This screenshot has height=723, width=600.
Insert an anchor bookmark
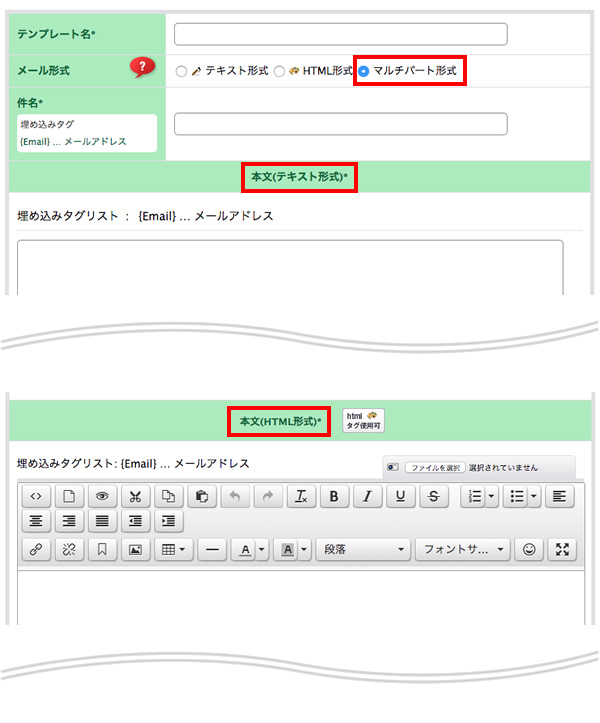[102, 549]
